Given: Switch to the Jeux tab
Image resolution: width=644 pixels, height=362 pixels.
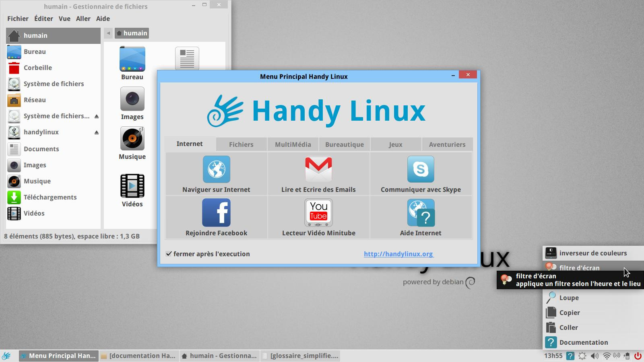Looking at the screenshot, I should pos(396,144).
